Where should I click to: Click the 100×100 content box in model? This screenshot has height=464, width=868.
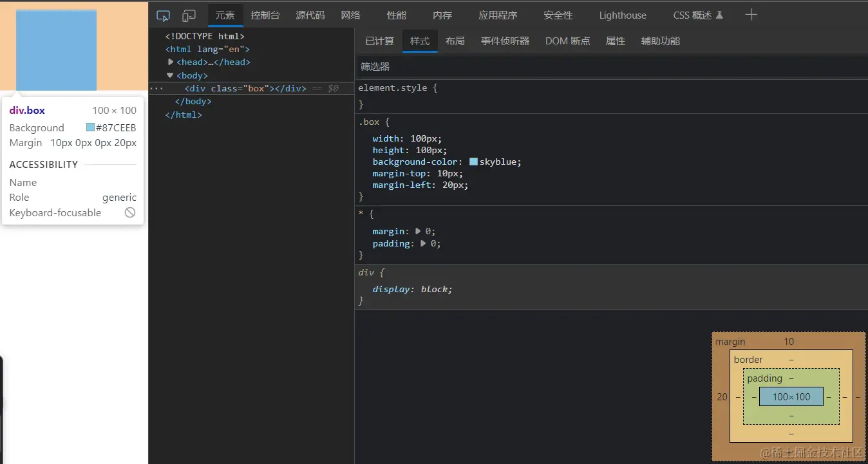(791, 396)
